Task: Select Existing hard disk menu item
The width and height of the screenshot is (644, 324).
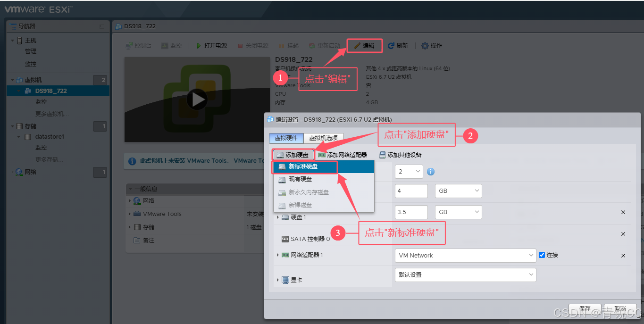Action: 324,179
